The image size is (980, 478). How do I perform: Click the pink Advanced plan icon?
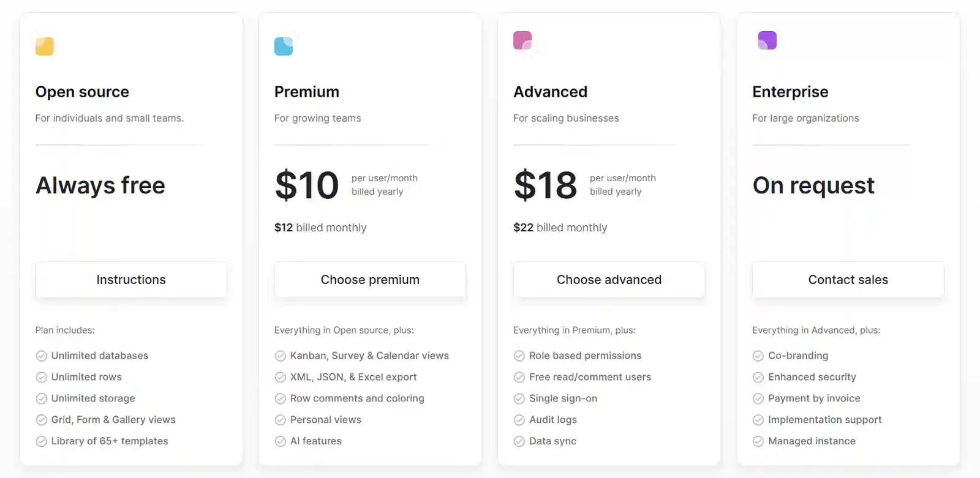tap(522, 40)
